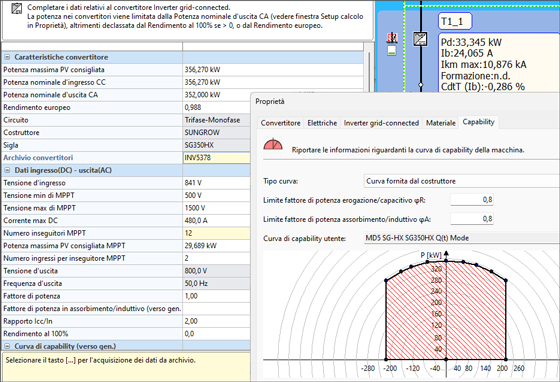Switch to the Elettriche tab
Image resolution: width=560 pixels, height=382 pixels.
(322, 123)
